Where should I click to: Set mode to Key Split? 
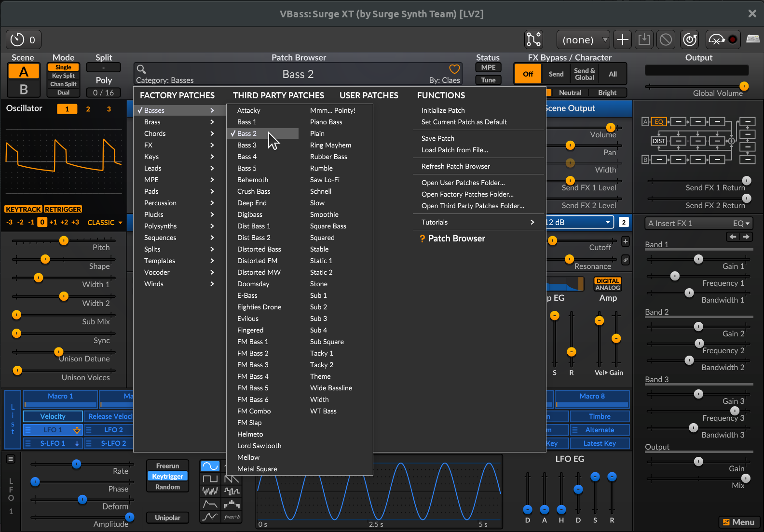[63, 76]
